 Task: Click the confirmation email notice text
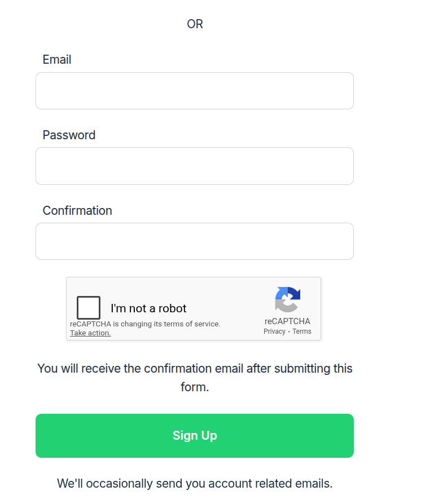tap(195, 377)
